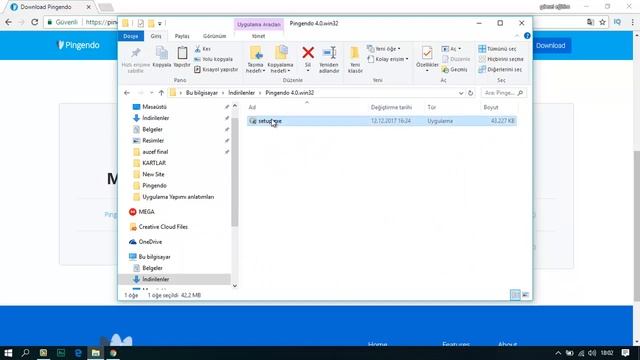
Task: Click navigation pane scrollbar down arrow
Action: tap(235, 286)
